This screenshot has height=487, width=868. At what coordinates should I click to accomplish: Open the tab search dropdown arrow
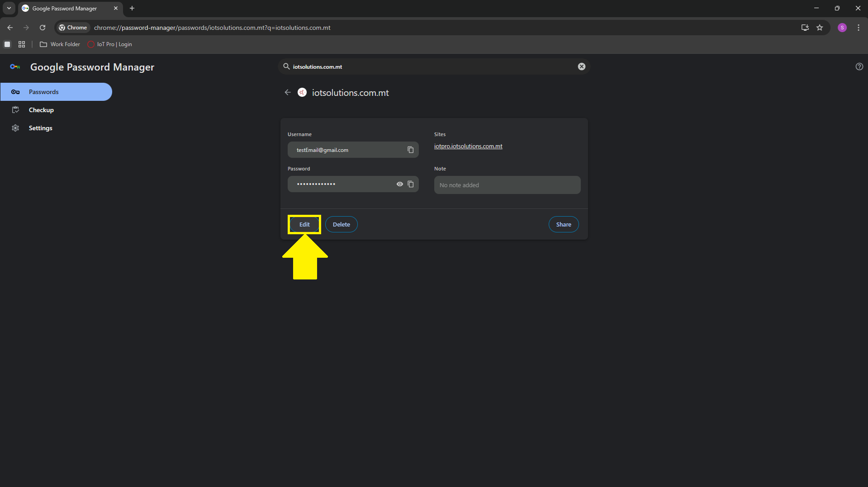(9, 8)
